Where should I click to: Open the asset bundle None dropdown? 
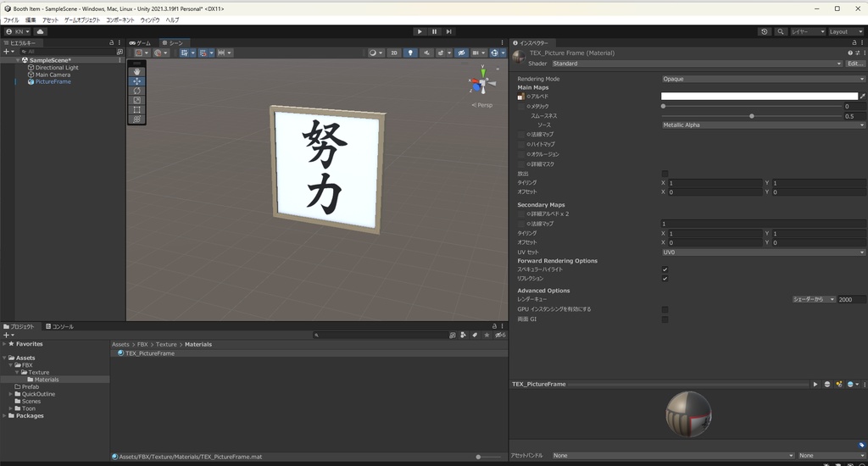click(673, 456)
